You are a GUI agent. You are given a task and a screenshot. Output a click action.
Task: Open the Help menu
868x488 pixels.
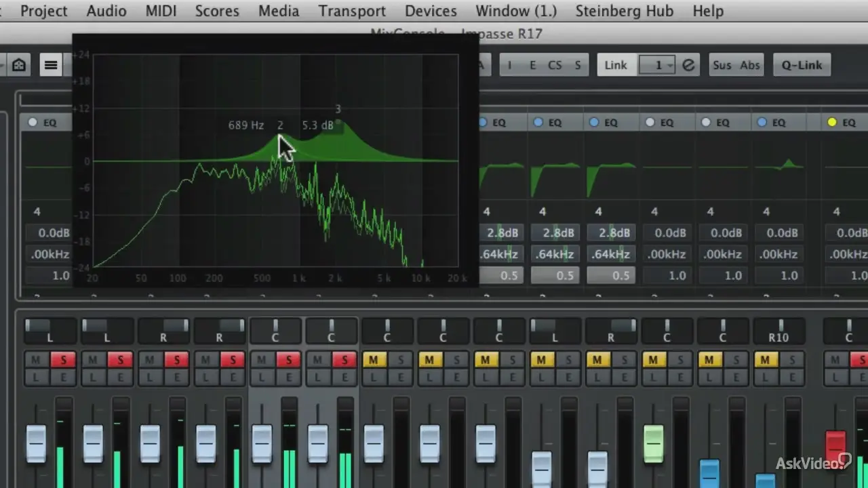click(x=708, y=11)
